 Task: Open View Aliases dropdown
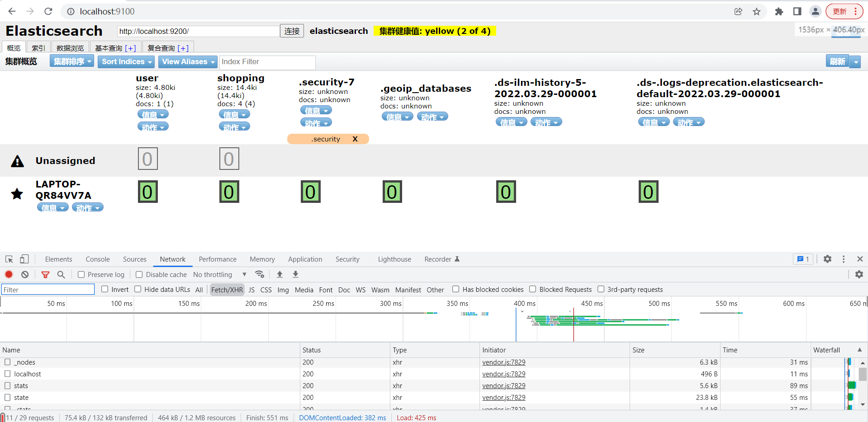point(188,61)
